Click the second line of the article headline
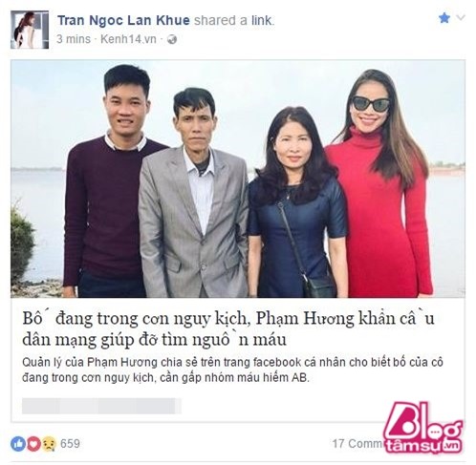Screen dimensions: 476x465 pos(154,340)
